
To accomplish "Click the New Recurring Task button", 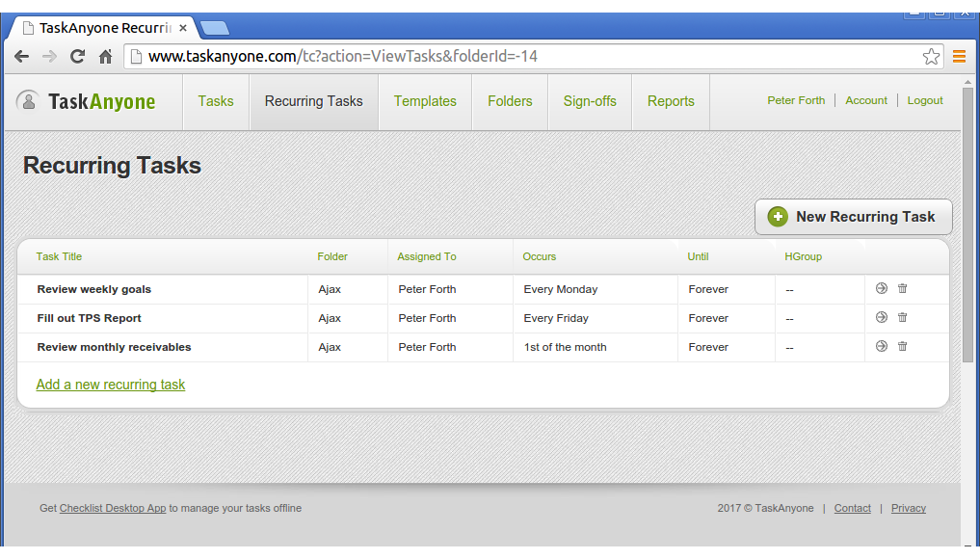I will point(853,217).
